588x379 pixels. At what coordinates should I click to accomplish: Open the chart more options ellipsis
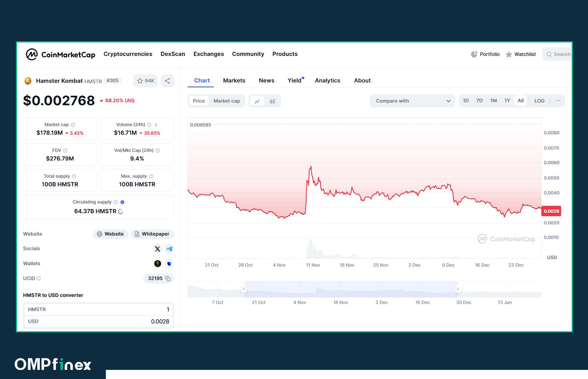558,101
